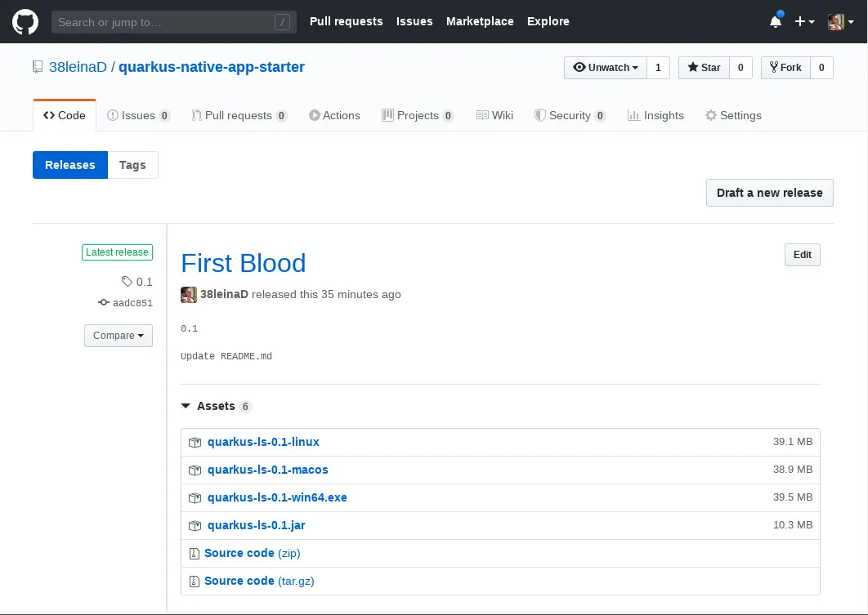
Task: Open the user avatar menu
Action: (x=840, y=21)
